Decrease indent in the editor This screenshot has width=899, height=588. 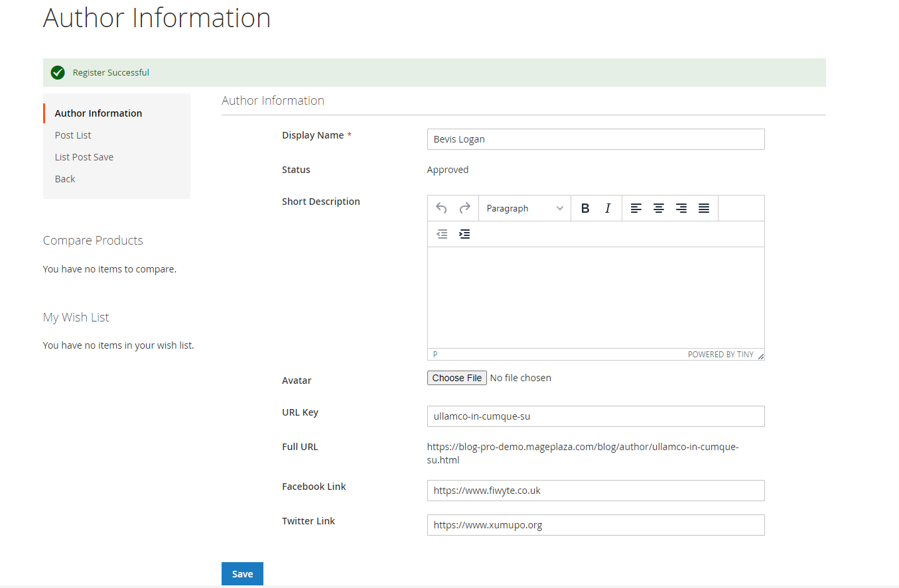pos(442,234)
